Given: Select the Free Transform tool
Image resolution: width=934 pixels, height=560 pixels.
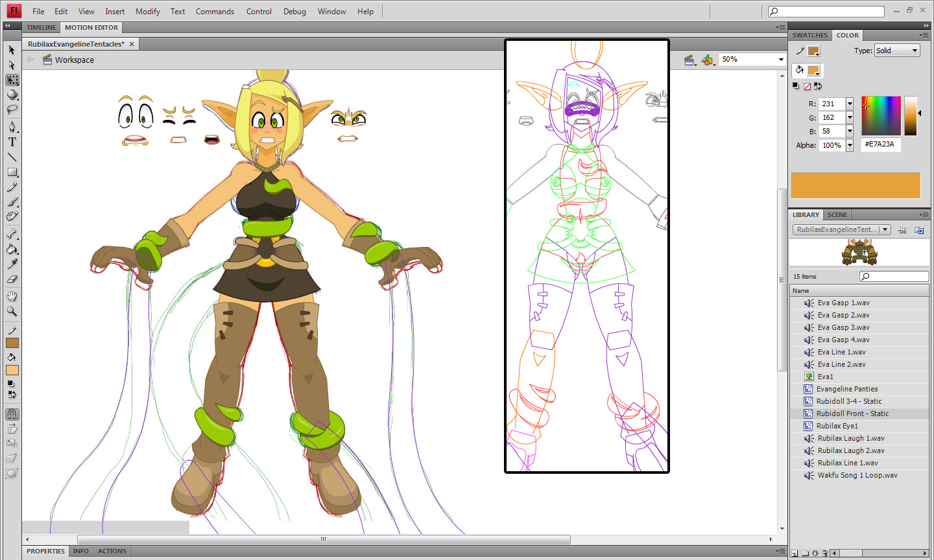Looking at the screenshot, I should (12, 80).
